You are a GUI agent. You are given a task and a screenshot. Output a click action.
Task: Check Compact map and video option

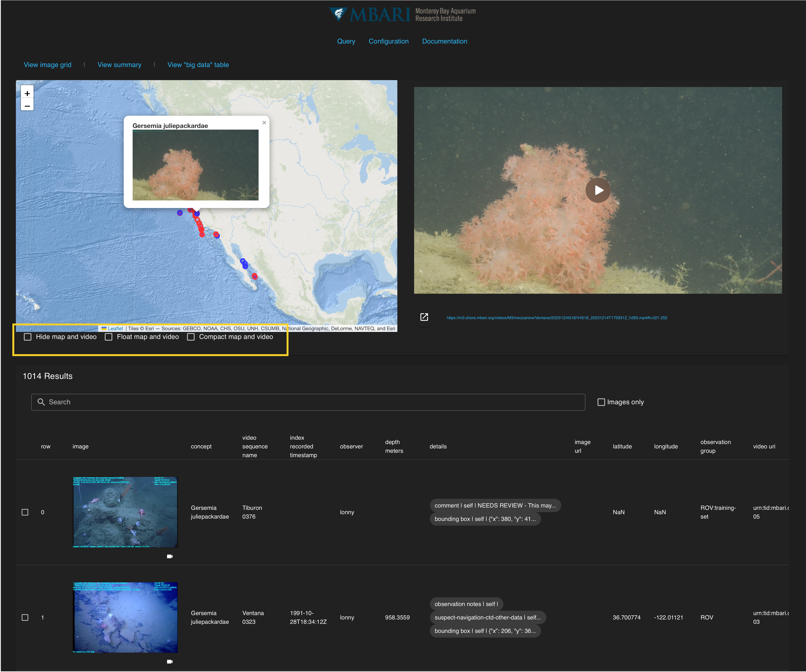click(191, 337)
